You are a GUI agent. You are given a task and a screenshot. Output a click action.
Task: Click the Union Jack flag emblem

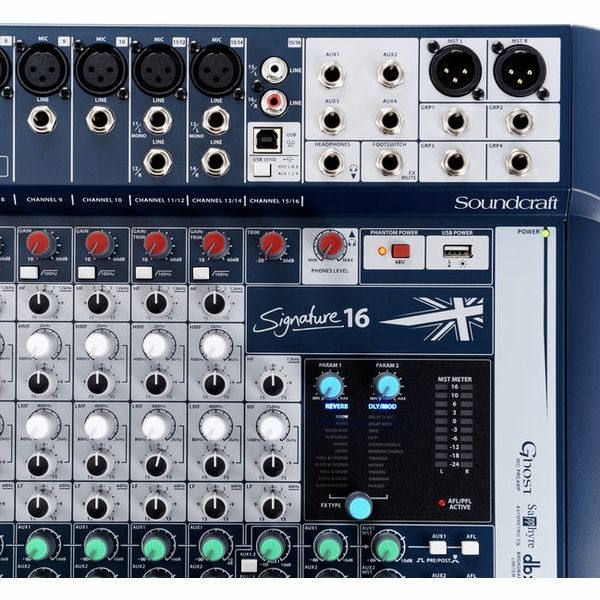[x=432, y=319]
